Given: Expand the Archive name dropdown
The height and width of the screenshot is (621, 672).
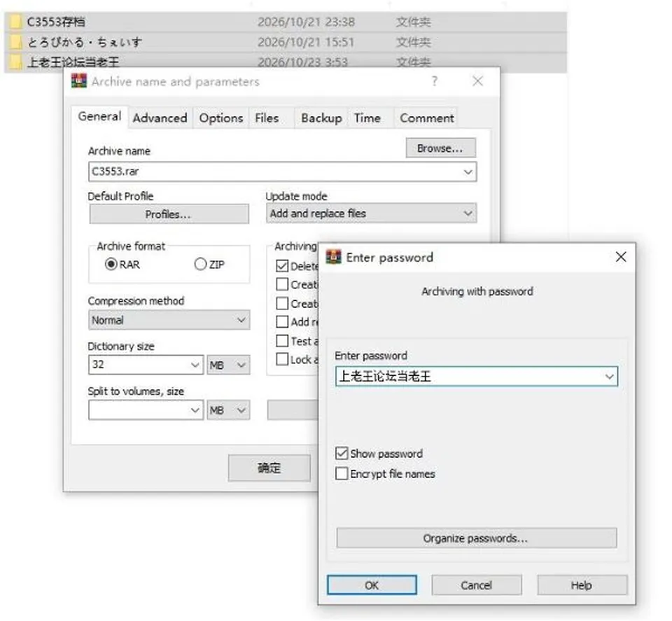Looking at the screenshot, I should 468,172.
